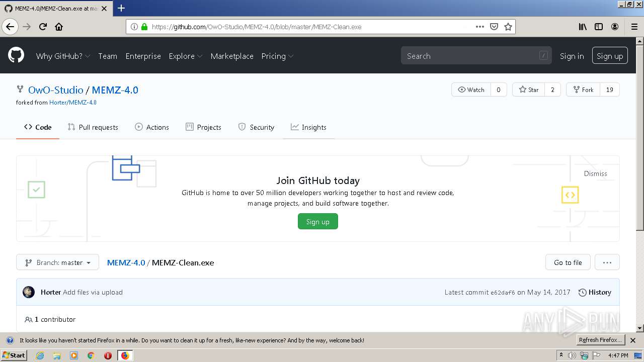This screenshot has height=362, width=644.
Task: Close the MEMZ-4.0 browser tab
Action: pyautogui.click(x=104, y=9)
